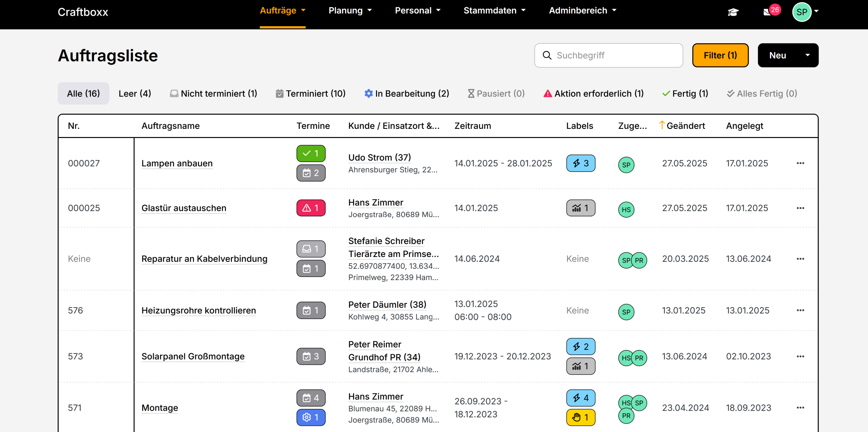The image size is (868, 432).
Task: Click the Filter (1) button
Action: 720,55
